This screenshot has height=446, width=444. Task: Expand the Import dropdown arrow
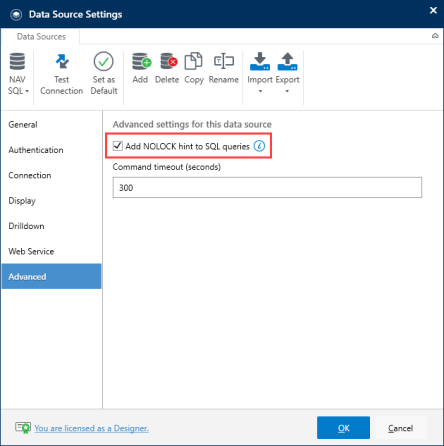(x=260, y=91)
